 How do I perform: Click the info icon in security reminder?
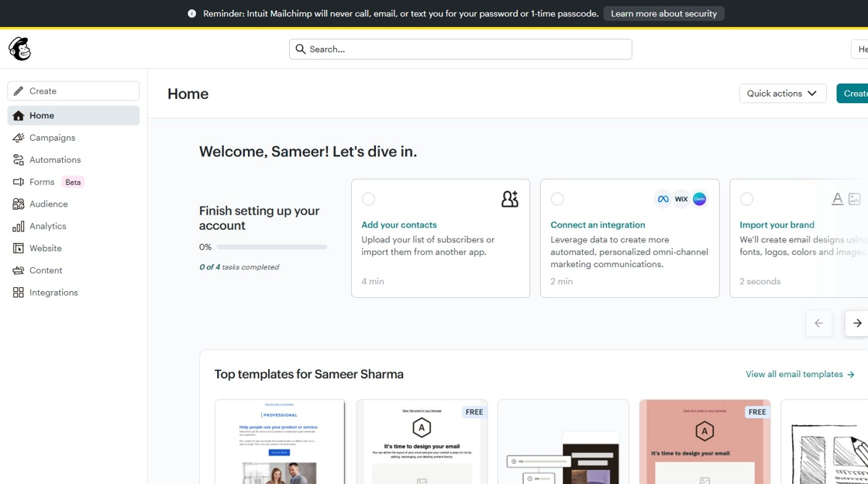tap(191, 14)
